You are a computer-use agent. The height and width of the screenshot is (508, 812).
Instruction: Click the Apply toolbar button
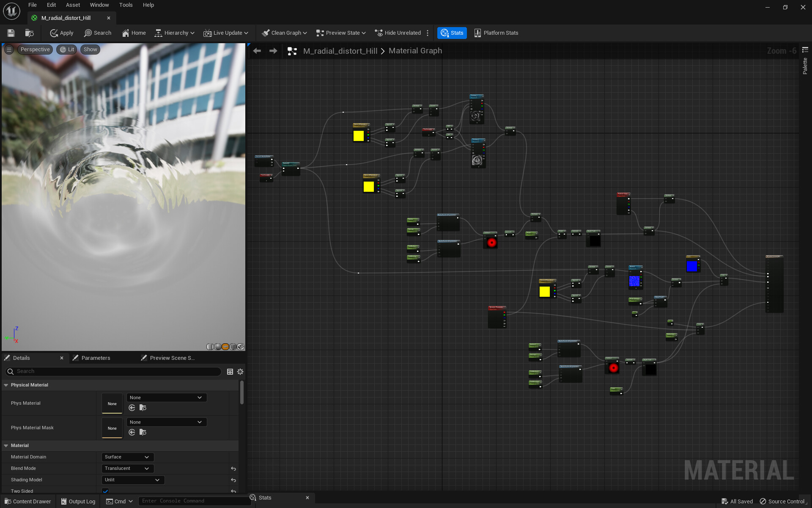(62, 33)
